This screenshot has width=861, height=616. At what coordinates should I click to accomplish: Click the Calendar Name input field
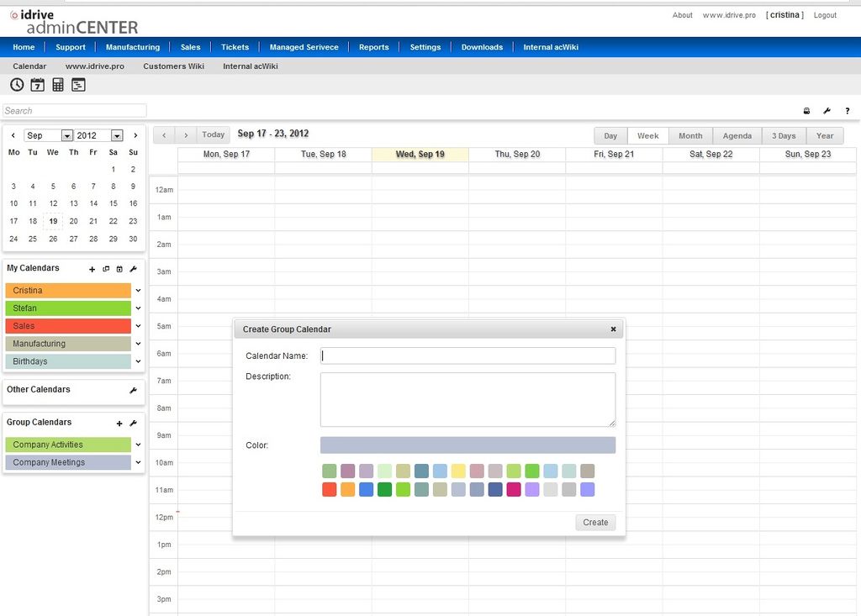[467, 355]
